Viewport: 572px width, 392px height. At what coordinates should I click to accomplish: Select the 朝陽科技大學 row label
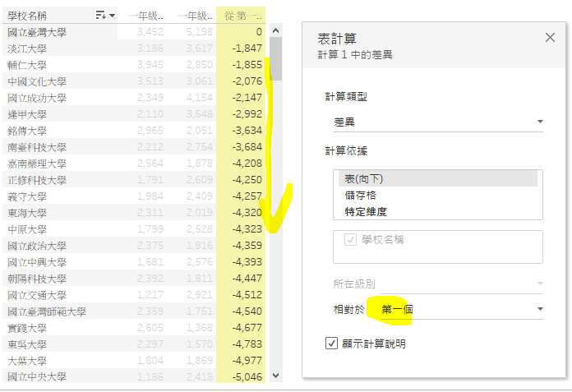pos(37,279)
